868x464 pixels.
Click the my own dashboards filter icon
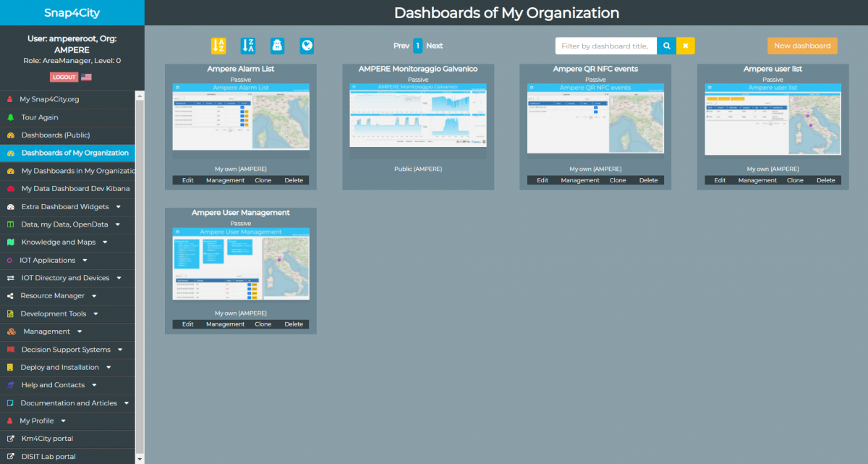(x=277, y=46)
